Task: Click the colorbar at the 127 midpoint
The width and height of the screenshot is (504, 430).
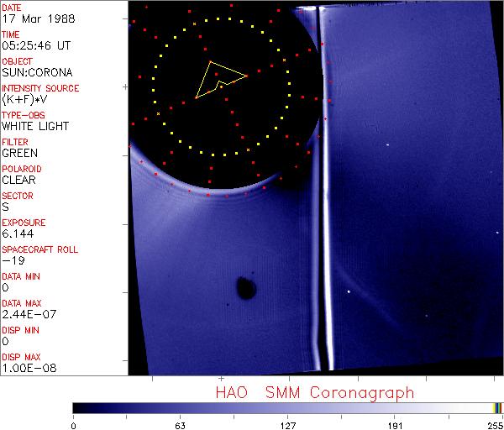Action: [x=287, y=407]
